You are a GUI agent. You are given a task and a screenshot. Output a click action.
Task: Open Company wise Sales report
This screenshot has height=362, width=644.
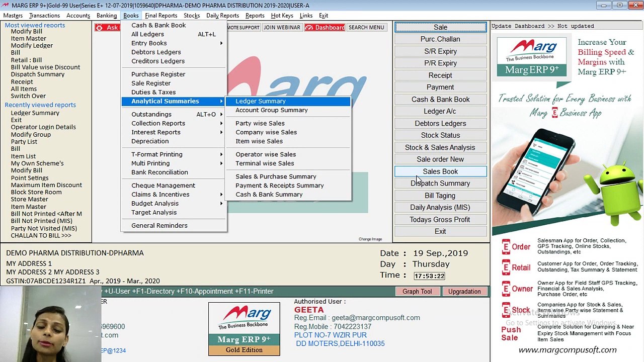click(288, 132)
